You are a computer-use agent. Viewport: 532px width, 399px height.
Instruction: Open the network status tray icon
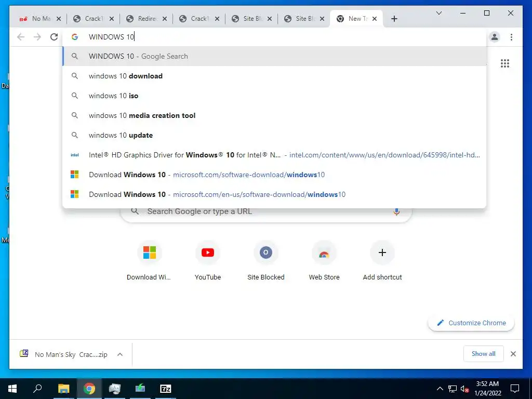pyautogui.click(x=453, y=389)
